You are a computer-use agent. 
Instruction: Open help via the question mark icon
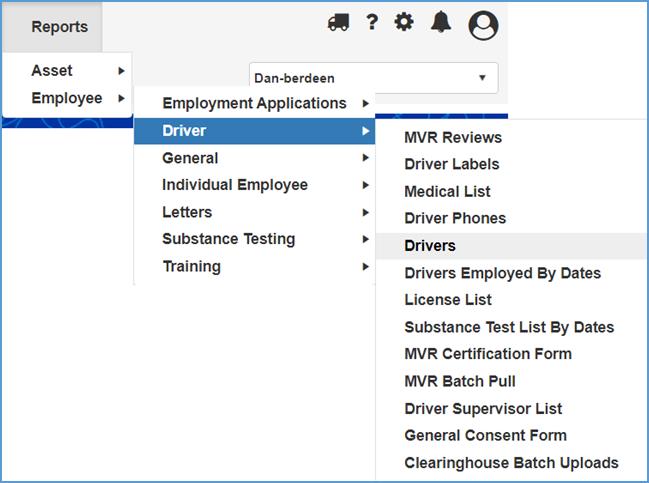371,22
